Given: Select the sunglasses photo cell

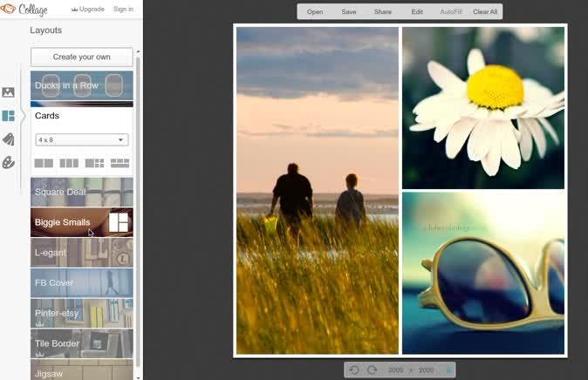Looking at the screenshot, I should coord(483,273).
